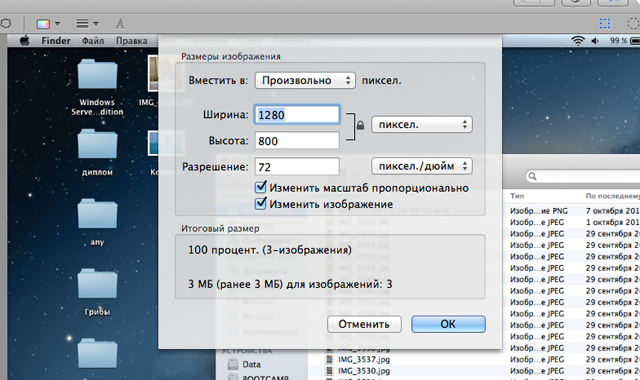Viewport: 640px width, 380px height.
Task: Click Data in the Finder sidebar
Action: (x=251, y=364)
